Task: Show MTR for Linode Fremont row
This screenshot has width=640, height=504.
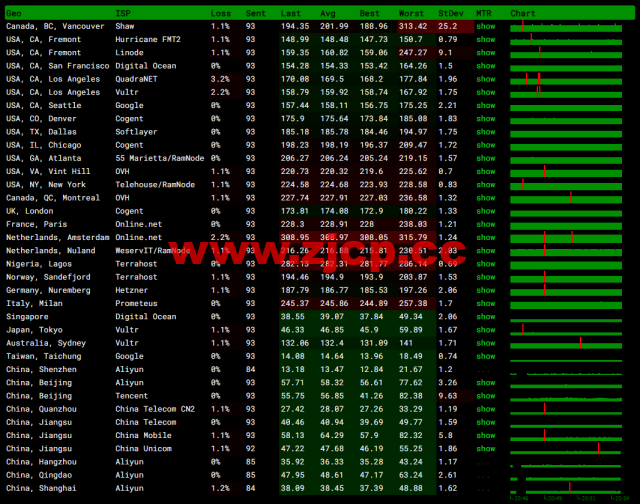Action: (486, 53)
